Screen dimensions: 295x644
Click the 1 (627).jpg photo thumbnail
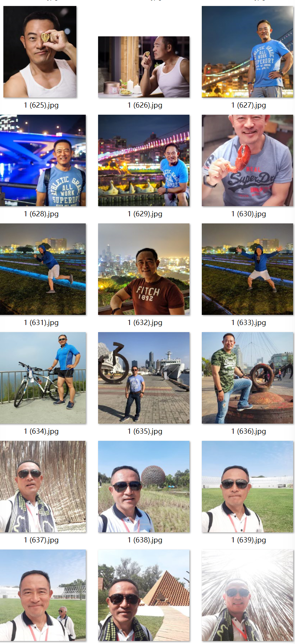click(x=247, y=52)
